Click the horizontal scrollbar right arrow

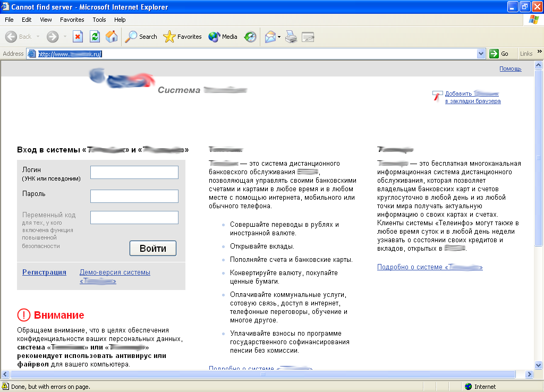click(x=529, y=374)
